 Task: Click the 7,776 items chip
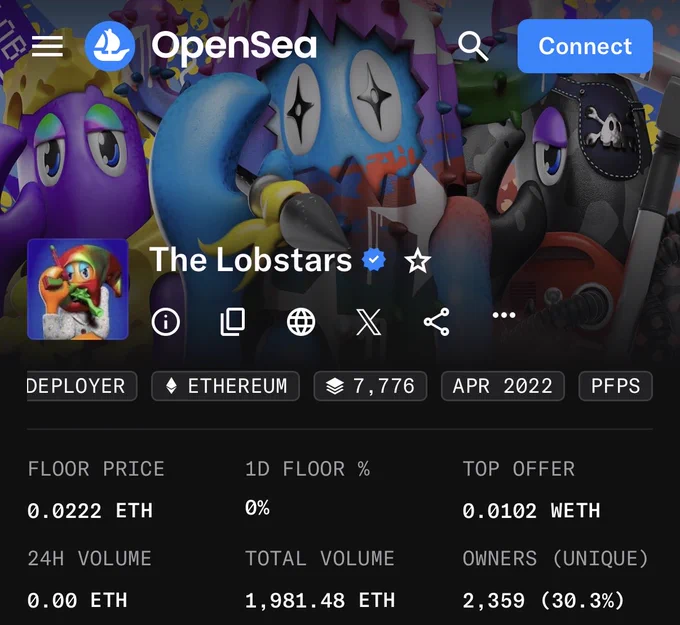click(x=370, y=386)
